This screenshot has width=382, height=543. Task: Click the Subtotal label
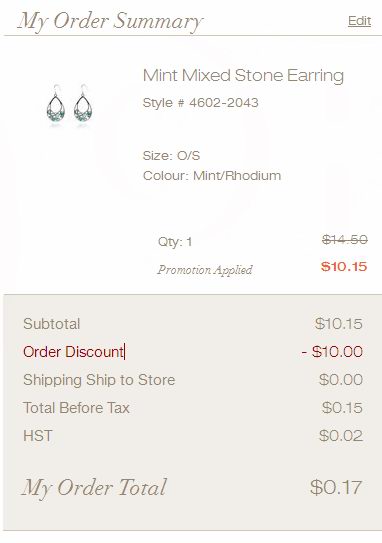(52, 324)
